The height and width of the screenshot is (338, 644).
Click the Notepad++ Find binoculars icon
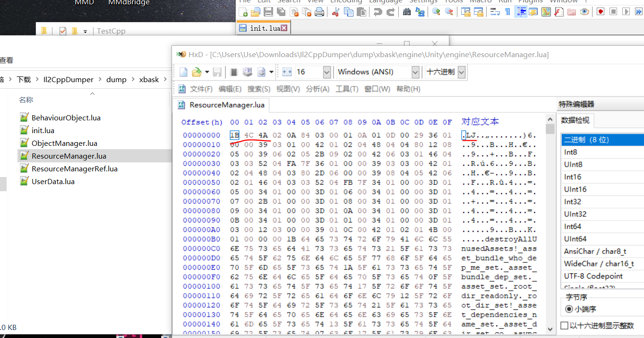[406, 12]
